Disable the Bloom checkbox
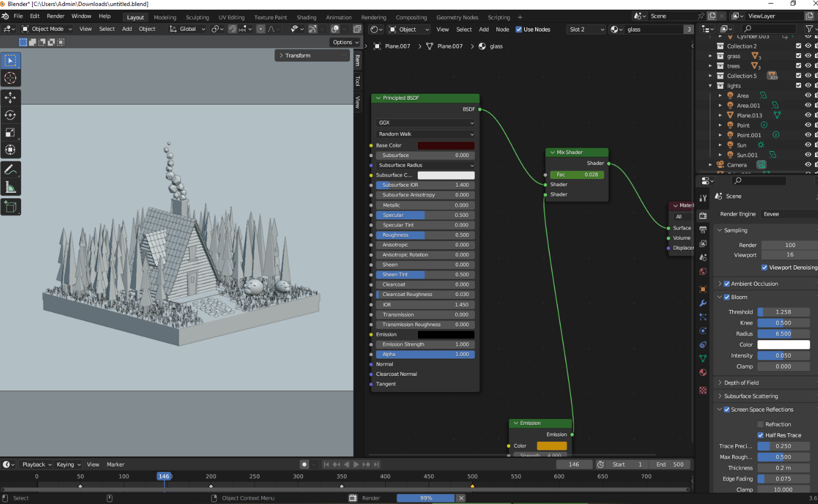The image size is (818, 504). tap(727, 297)
